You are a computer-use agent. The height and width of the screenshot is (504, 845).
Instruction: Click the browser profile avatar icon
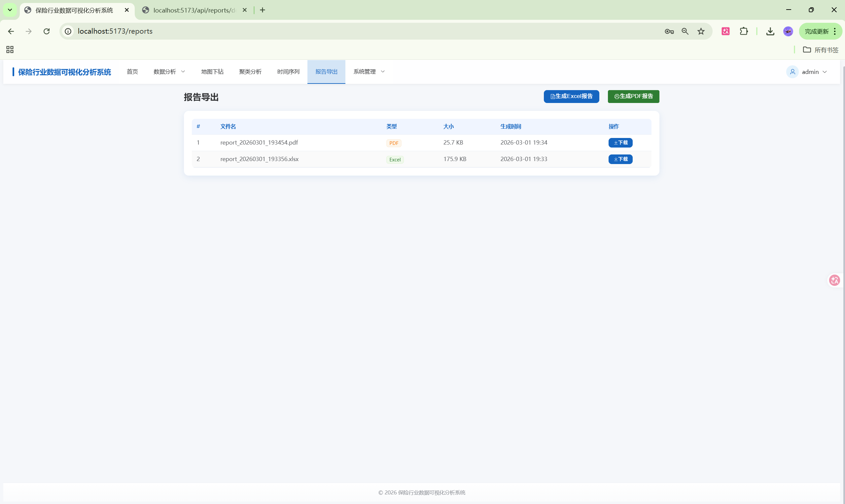(788, 31)
